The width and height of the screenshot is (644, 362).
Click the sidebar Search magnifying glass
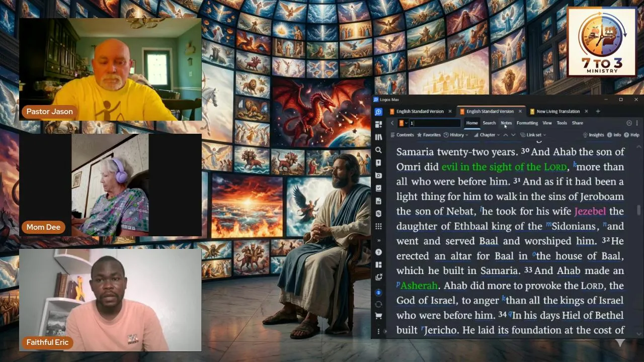click(378, 150)
